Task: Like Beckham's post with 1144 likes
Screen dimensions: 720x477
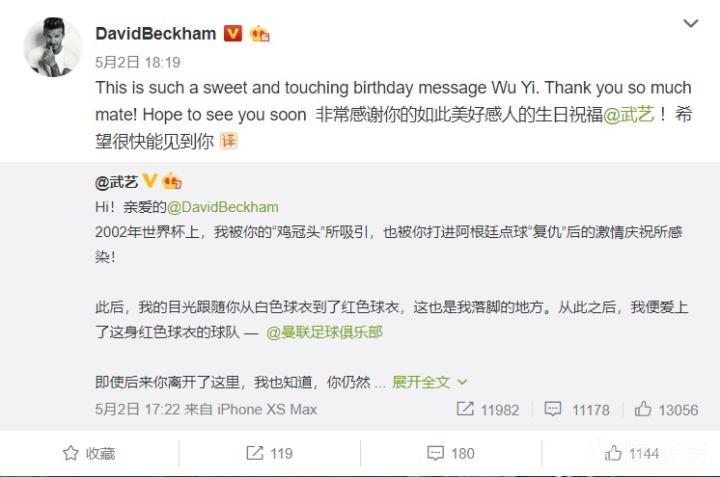Action: pos(632,453)
